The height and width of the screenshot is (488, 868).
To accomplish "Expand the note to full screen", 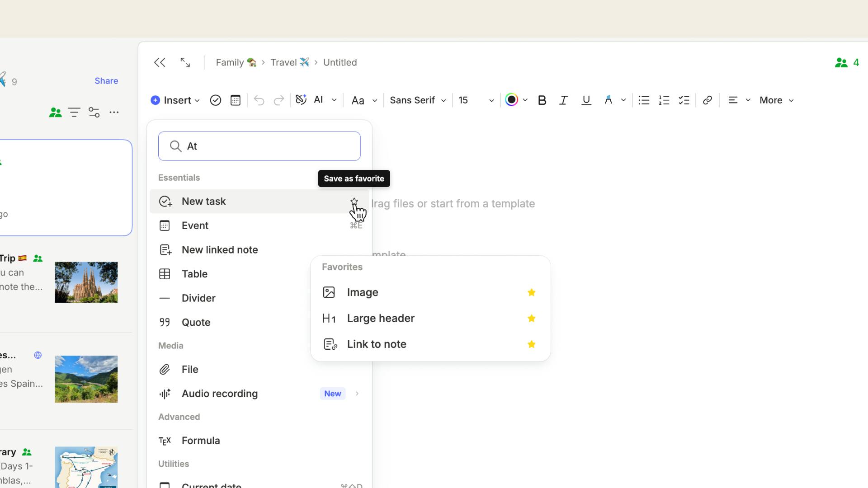I will tap(185, 62).
